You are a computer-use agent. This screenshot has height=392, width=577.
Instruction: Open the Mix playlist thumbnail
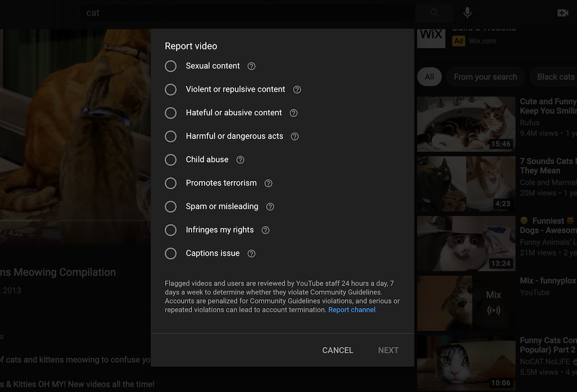tap(466, 304)
